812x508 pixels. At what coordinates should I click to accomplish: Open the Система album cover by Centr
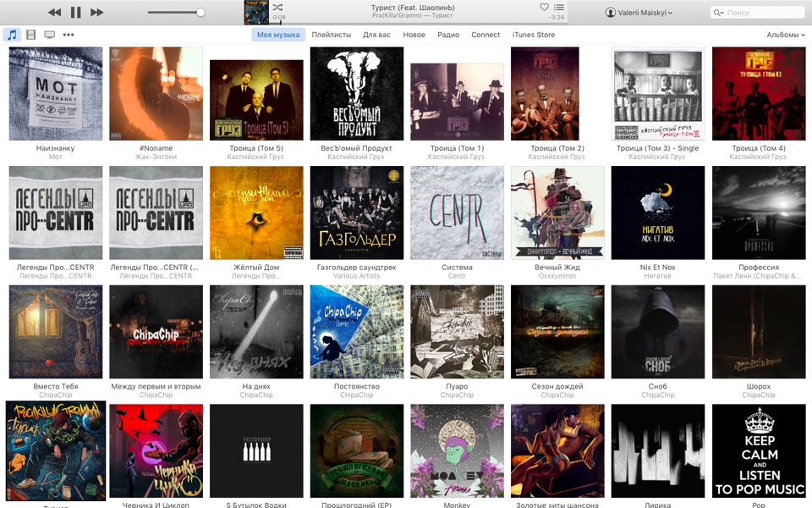click(457, 213)
